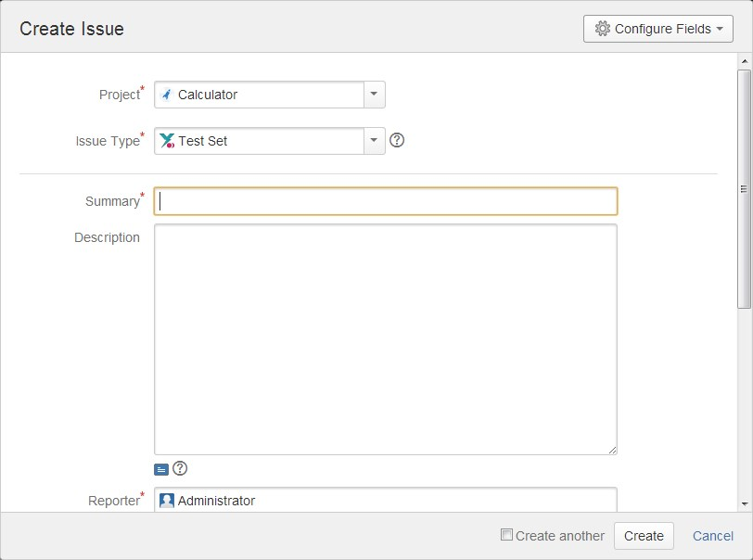Click the description preview toggle icon
The image size is (753, 560).
click(161, 469)
